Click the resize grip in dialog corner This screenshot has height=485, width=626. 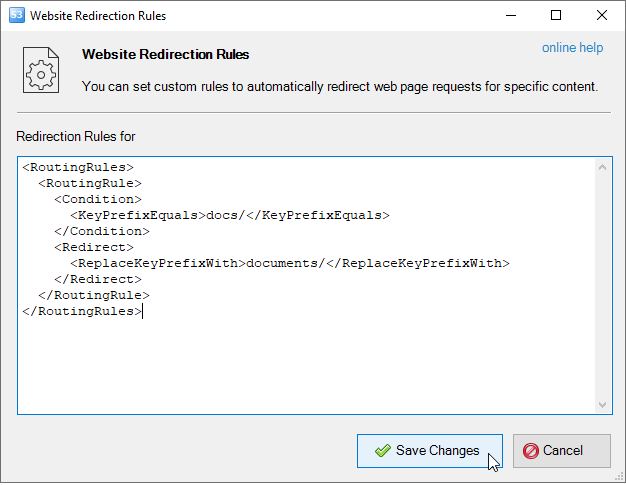[619, 477]
